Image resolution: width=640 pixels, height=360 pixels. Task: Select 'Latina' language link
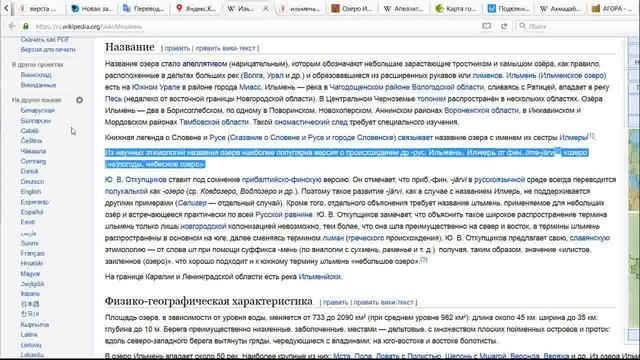pyautogui.click(x=29, y=335)
